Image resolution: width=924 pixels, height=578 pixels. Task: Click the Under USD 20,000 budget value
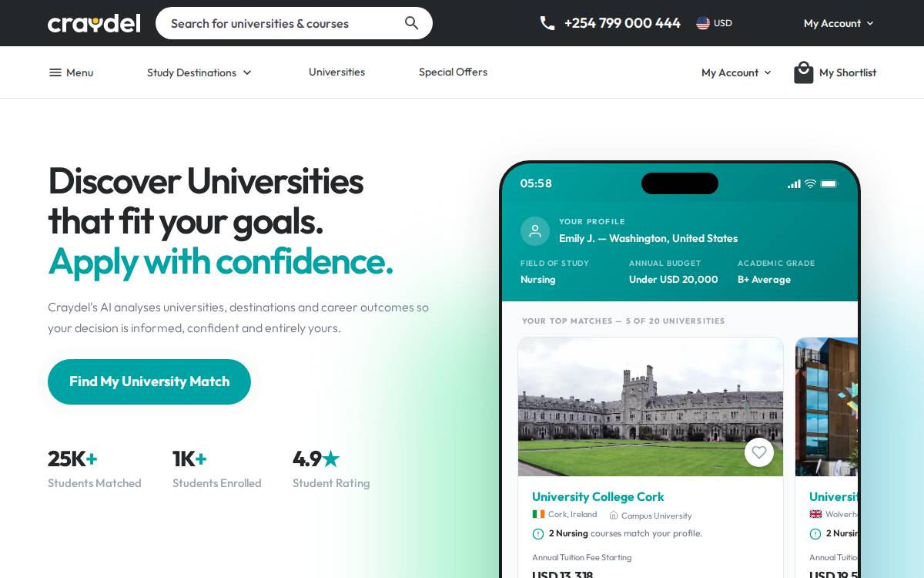pyautogui.click(x=674, y=279)
